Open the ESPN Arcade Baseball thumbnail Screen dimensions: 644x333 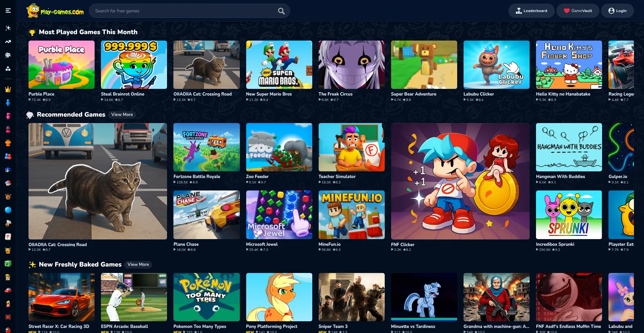coord(134,297)
